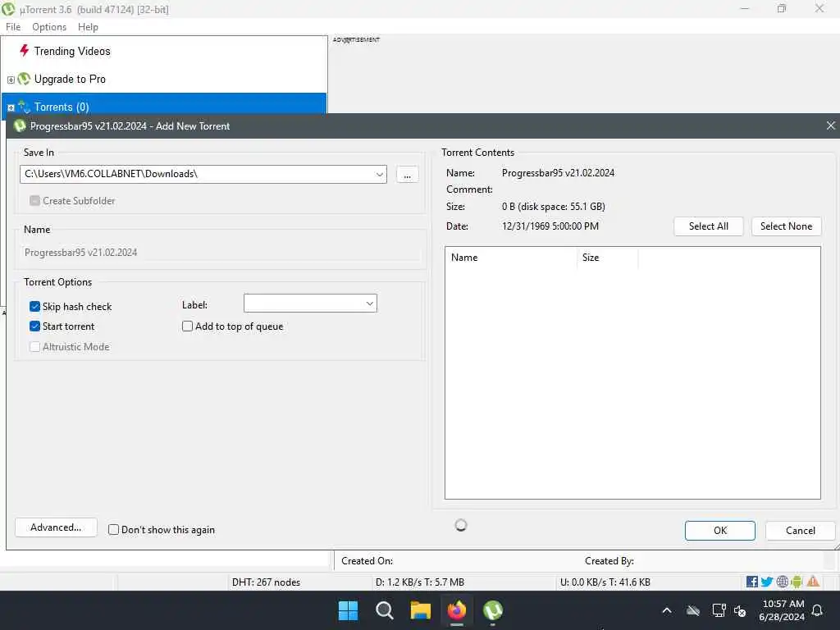Viewport: 840px width, 630px height.
Task: Open Facebook icon in status bar
Action: pos(752,582)
